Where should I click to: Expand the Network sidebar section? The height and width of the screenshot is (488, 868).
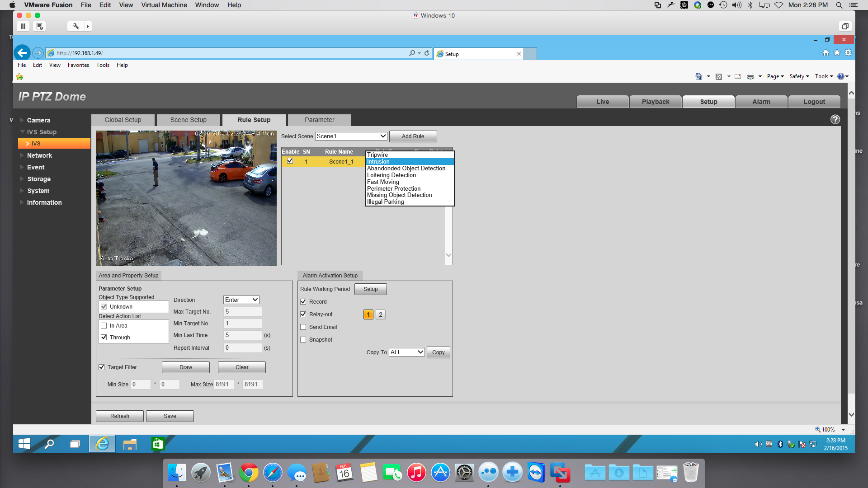point(39,155)
